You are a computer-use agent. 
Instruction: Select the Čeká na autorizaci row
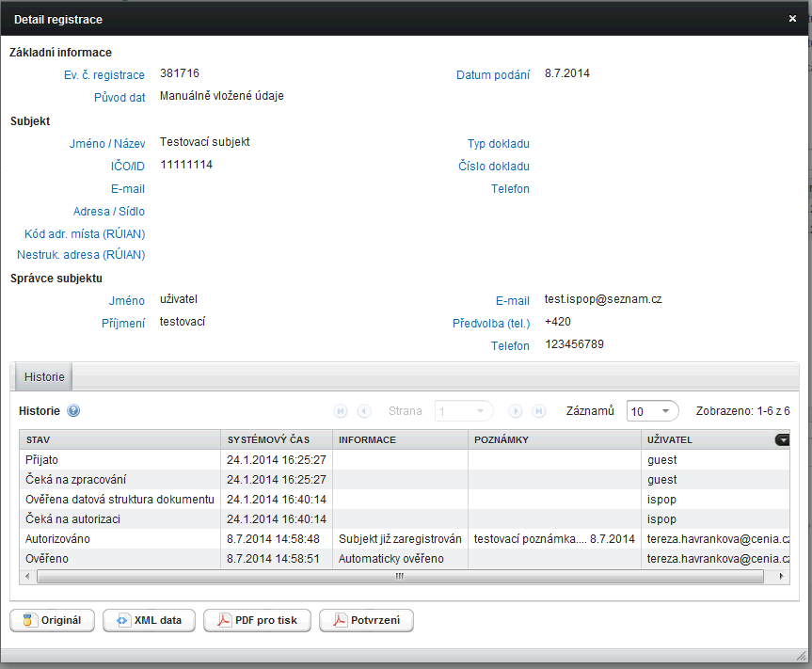(405, 518)
